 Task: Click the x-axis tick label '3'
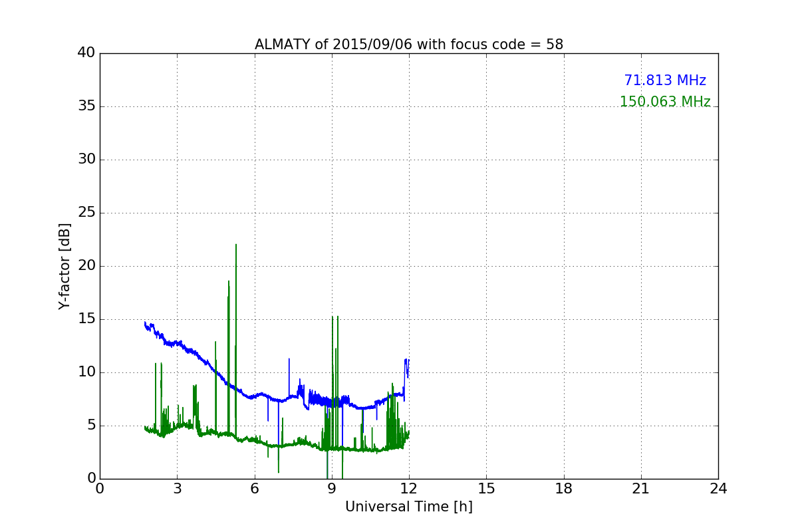(177, 489)
